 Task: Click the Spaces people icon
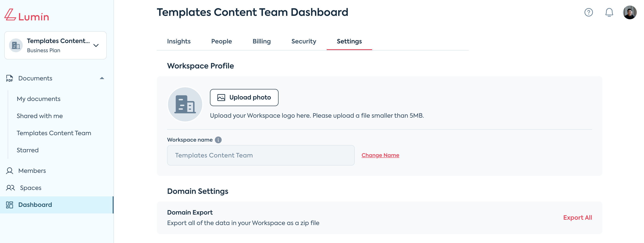(10, 188)
